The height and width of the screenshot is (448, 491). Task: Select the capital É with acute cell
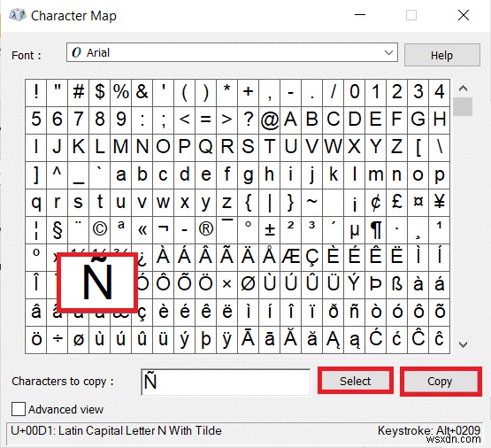pyautogui.click(x=355, y=258)
